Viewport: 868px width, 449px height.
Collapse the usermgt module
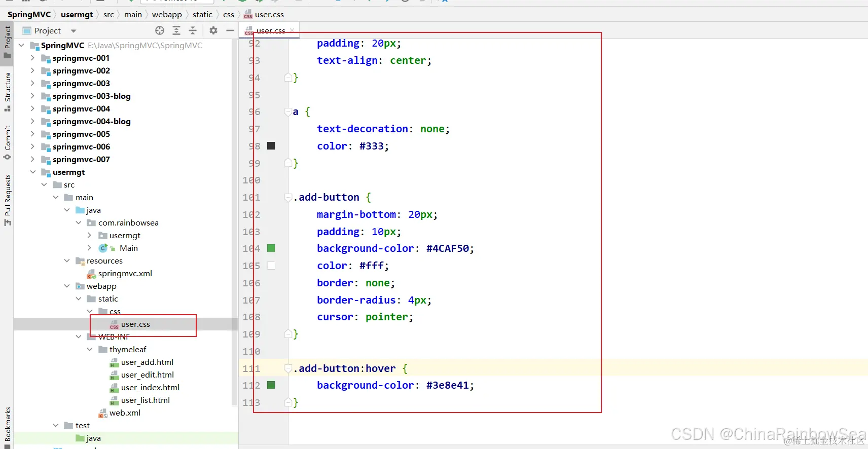point(32,172)
